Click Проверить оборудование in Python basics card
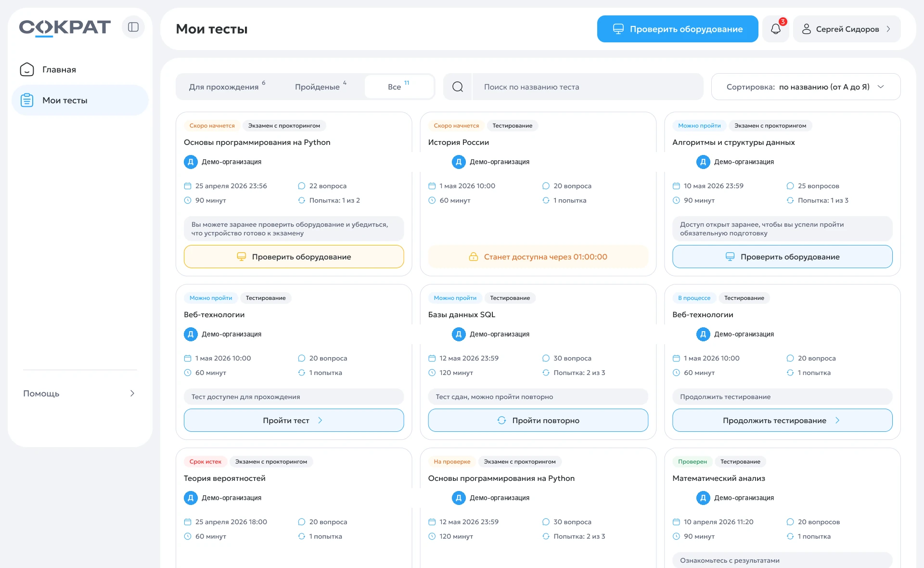The height and width of the screenshot is (568, 924). (x=294, y=257)
